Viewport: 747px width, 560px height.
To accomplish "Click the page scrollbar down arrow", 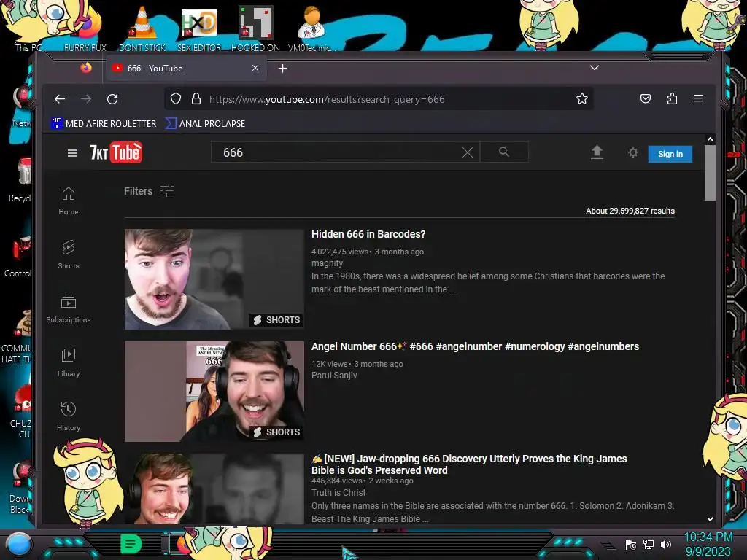I will click(710, 518).
